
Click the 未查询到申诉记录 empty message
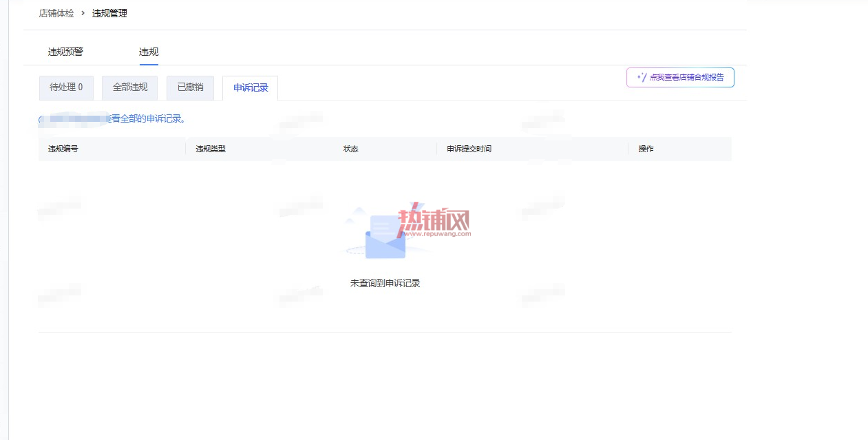(x=385, y=283)
